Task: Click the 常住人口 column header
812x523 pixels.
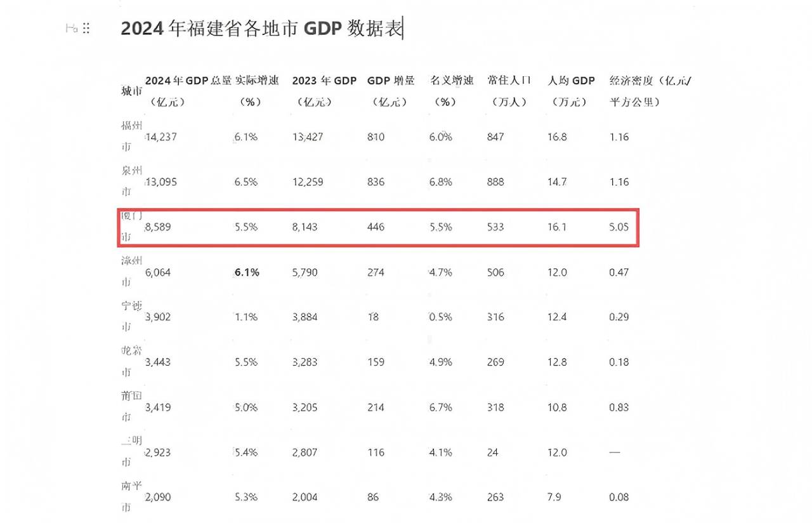Action: tap(509, 91)
